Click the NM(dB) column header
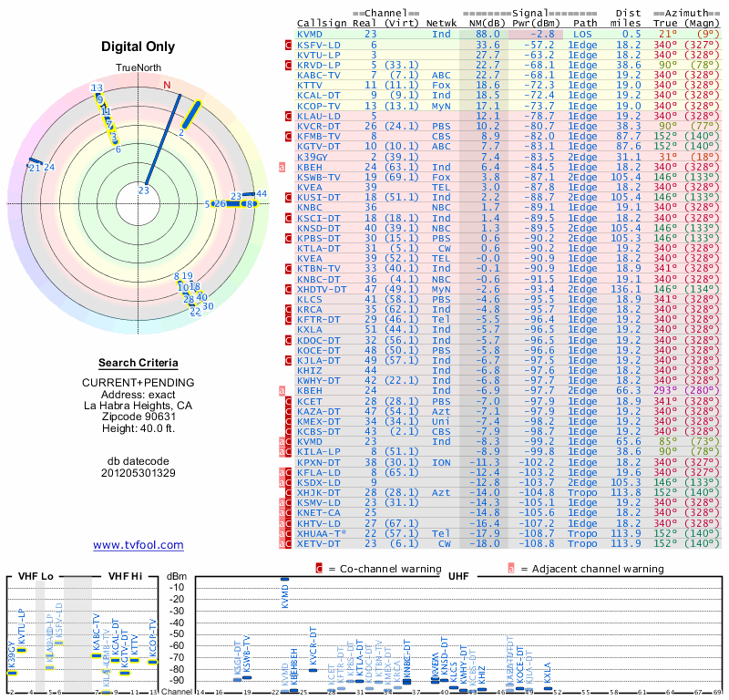This screenshot has width=729, height=700. pyautogui.click(x=487, y=23)
